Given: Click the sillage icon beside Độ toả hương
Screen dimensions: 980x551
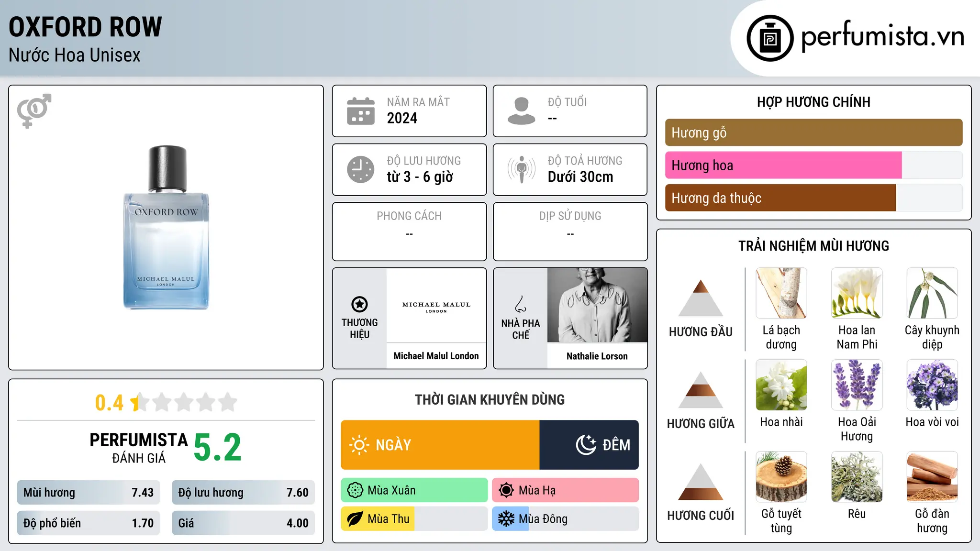Looking at the screenshot, I should click(521, 169).
